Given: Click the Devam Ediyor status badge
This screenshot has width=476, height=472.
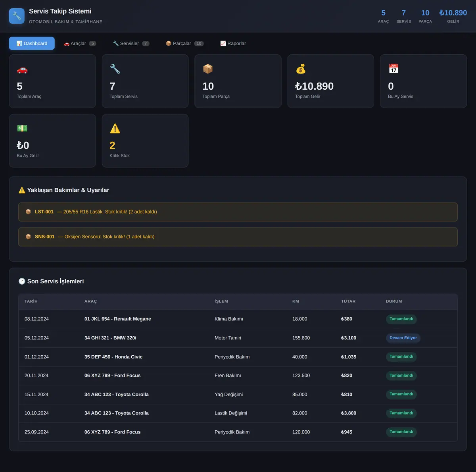Looking at the screenshot, I should (403, 338).
